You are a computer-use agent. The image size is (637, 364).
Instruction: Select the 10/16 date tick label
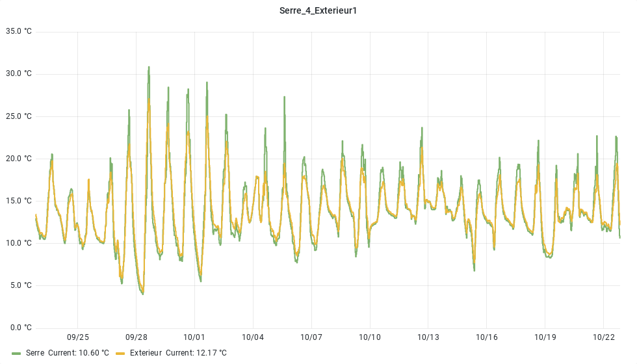pos(487,337)
